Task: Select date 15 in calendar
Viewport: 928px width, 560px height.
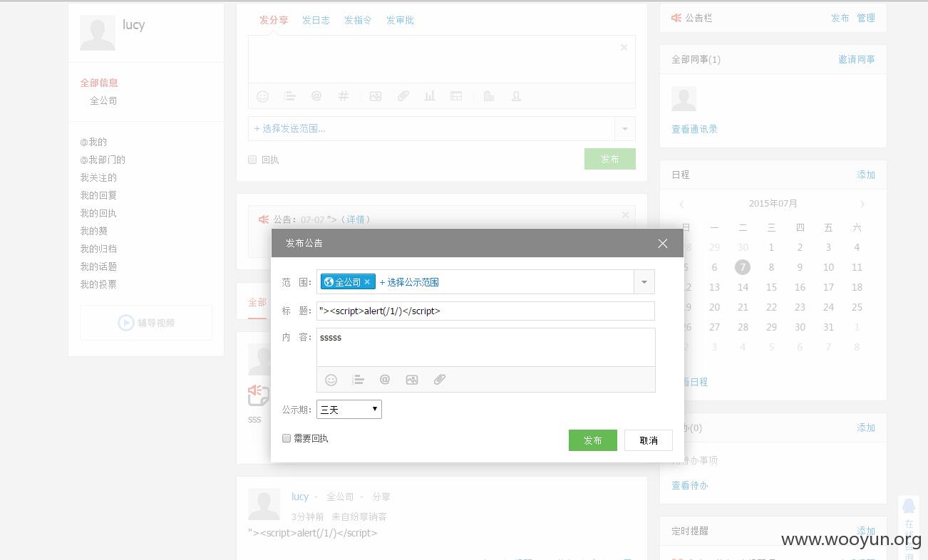Action: 771,287
